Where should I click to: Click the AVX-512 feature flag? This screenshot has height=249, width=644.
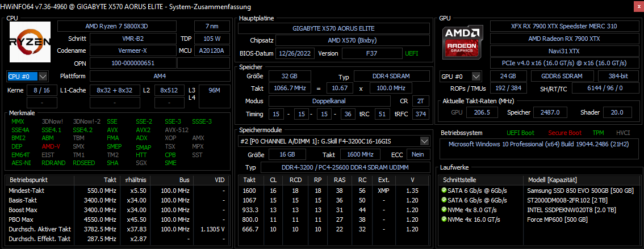coord(176,130)
